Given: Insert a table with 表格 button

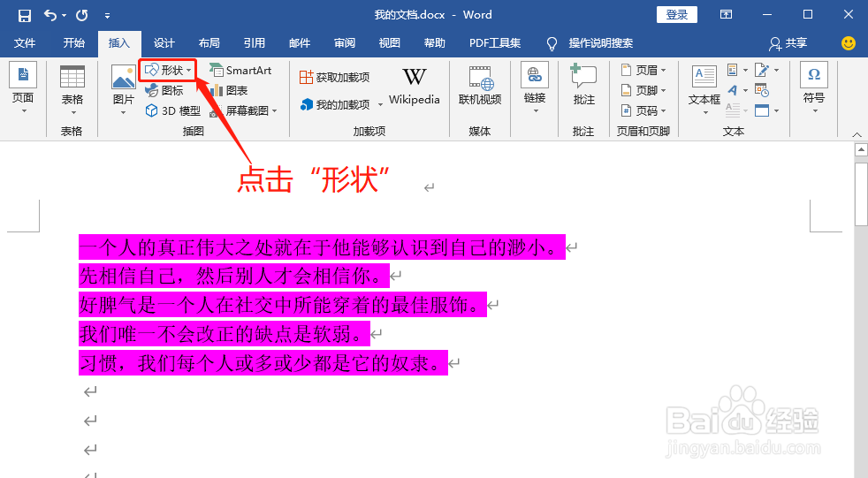Looking at the screenshot, I should point(72,88).
